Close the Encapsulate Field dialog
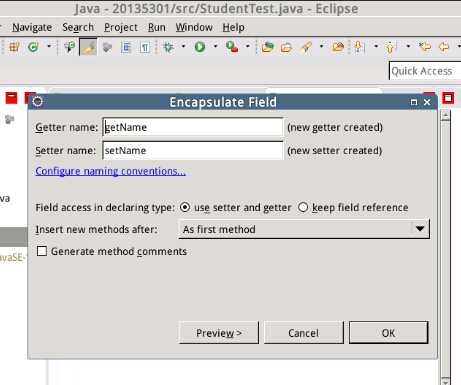Viewport: 461px width, 385px height. pyautogui.click(x=427, y=102)
